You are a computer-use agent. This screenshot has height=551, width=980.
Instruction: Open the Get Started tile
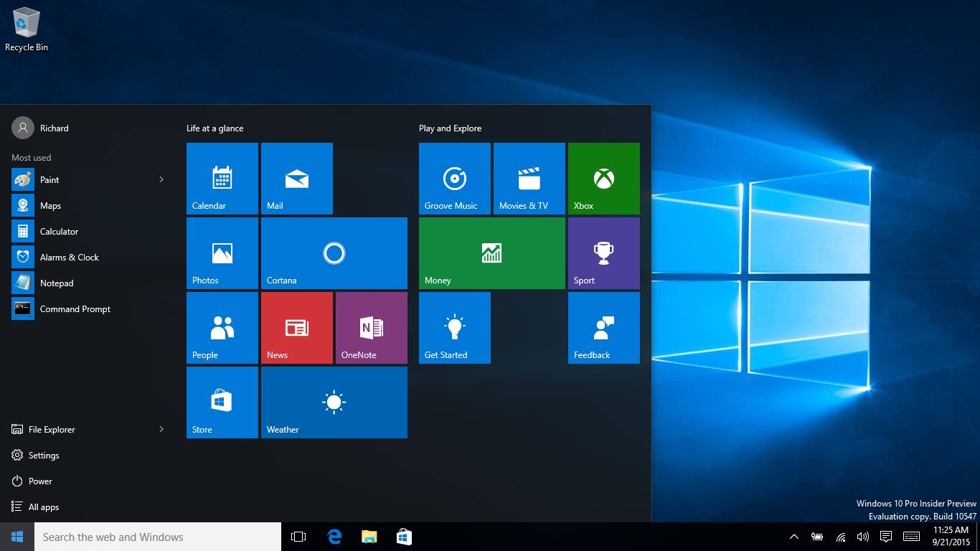point(455,328)
